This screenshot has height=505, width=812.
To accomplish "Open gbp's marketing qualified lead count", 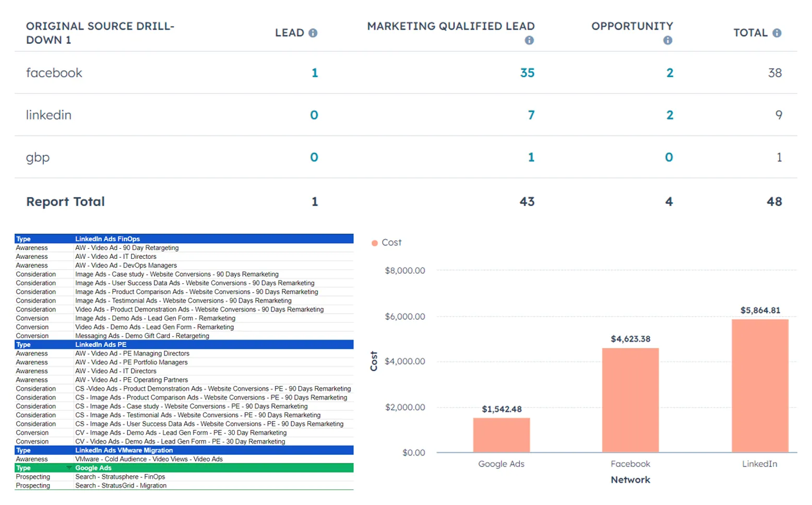I will point(531,157).
